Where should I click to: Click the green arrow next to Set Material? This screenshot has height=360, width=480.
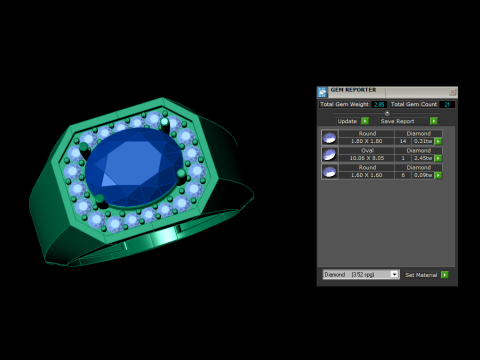pyautogui.click(x=445, y=275)
